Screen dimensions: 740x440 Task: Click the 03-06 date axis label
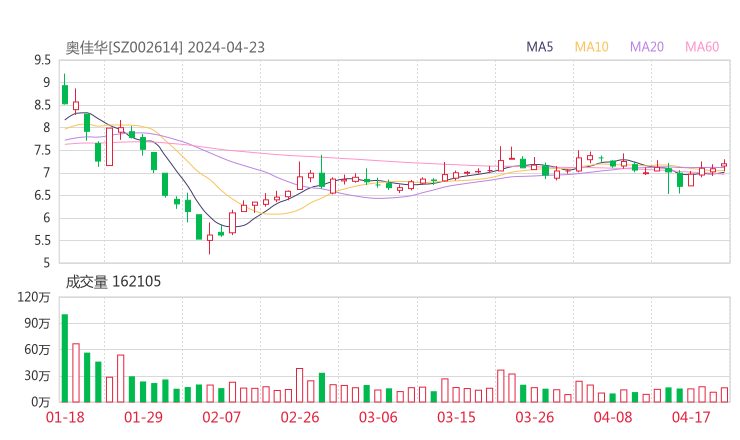pos(378,417)
